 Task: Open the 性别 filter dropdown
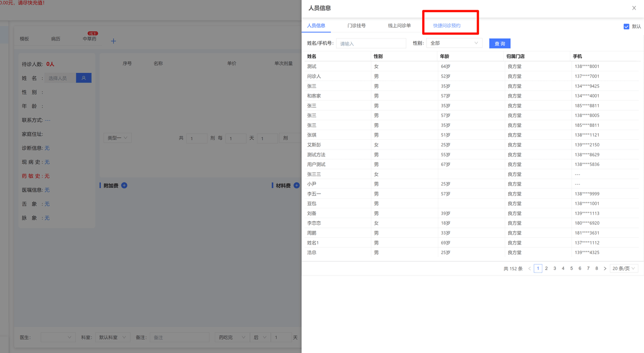point(454,43)
